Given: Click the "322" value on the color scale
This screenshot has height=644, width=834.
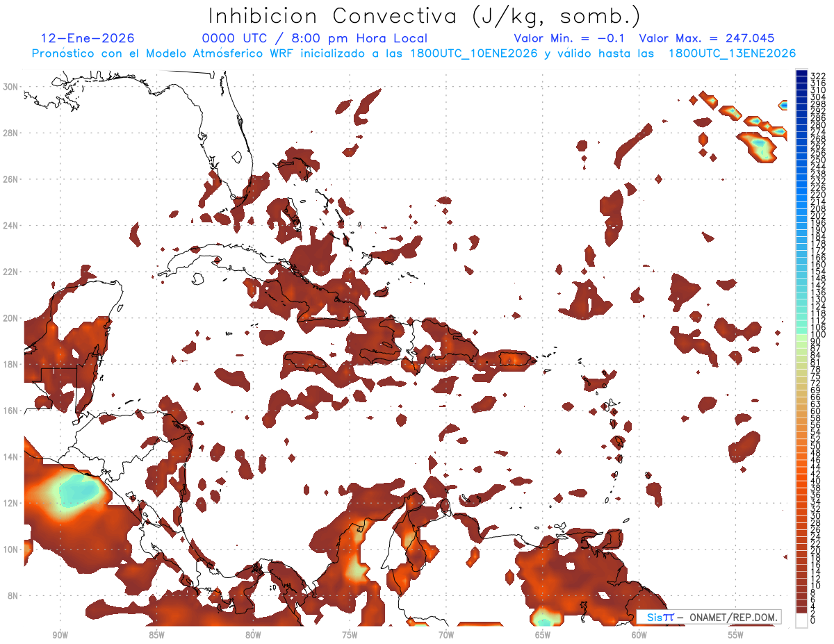Looking at the screenshot, I should 818,76.
